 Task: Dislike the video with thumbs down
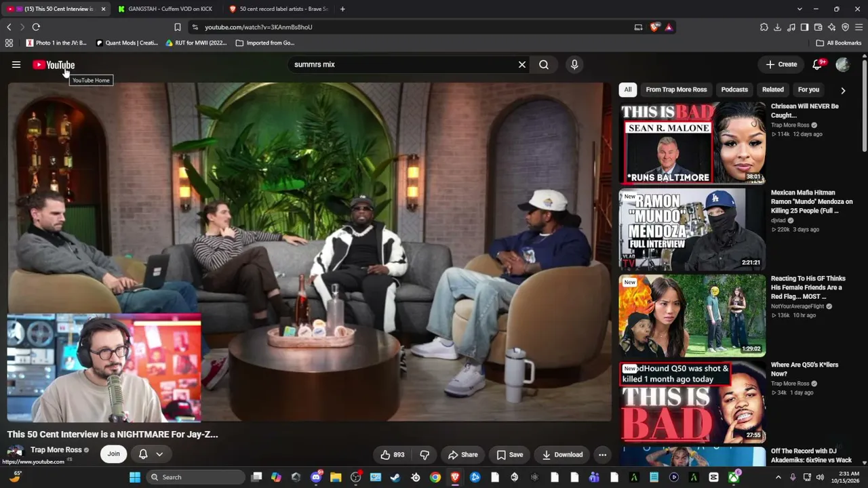click(425, 455)
